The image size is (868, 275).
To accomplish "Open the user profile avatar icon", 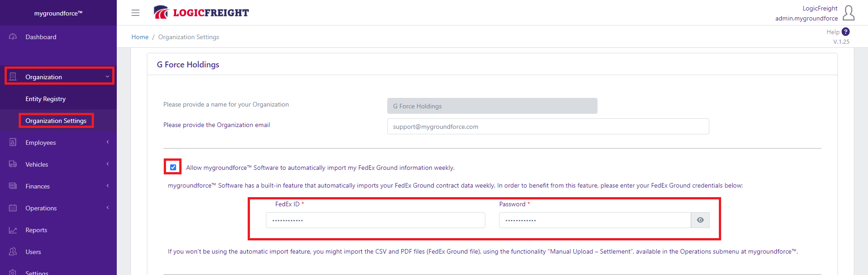I will [x=848, y=13].
